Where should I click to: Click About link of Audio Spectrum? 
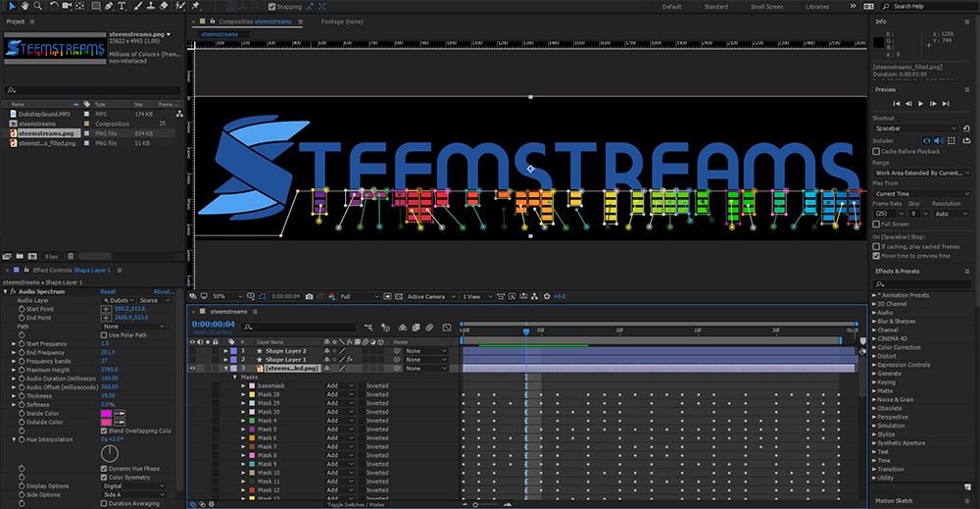tap(163, 292)
